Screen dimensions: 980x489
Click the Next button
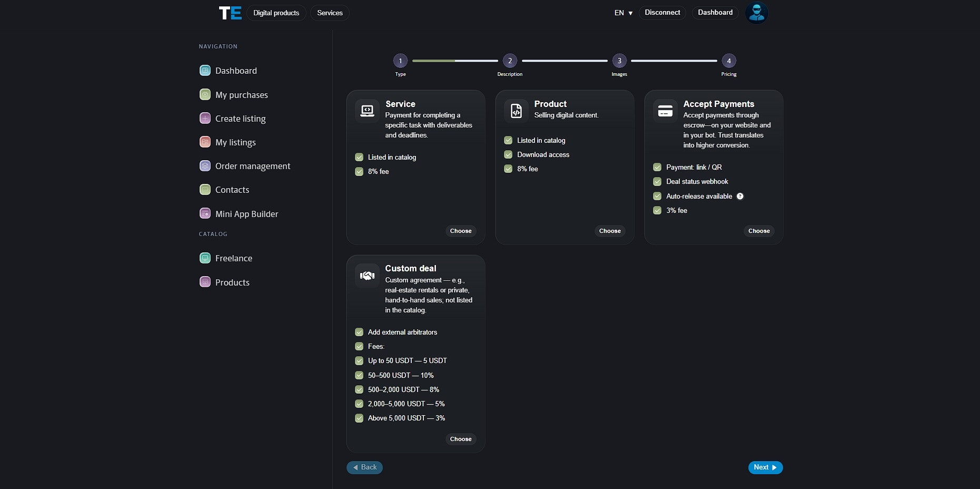tap(765, 467)
